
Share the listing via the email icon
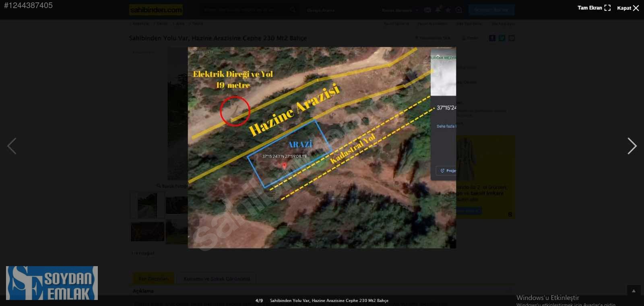coord(511,38)
